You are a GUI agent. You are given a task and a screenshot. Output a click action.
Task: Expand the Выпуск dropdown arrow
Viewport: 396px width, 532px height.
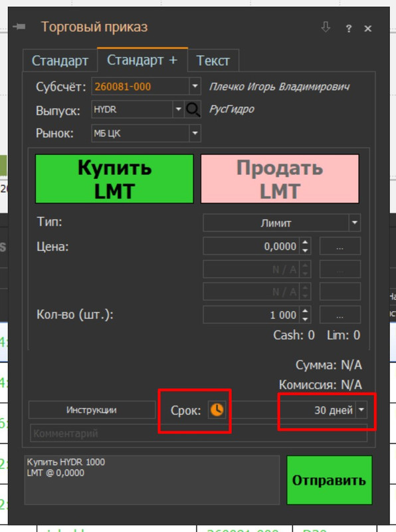(x=178, y=110)
